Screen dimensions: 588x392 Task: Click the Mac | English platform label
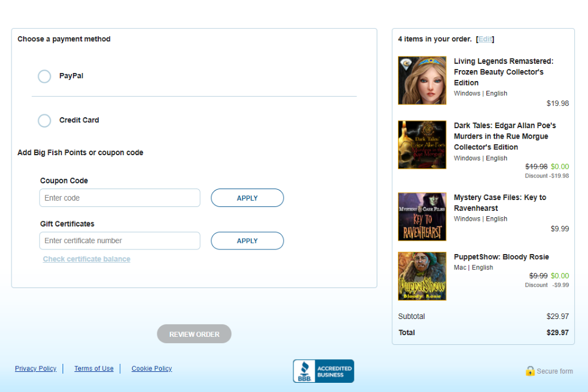(x=473, y=267)
